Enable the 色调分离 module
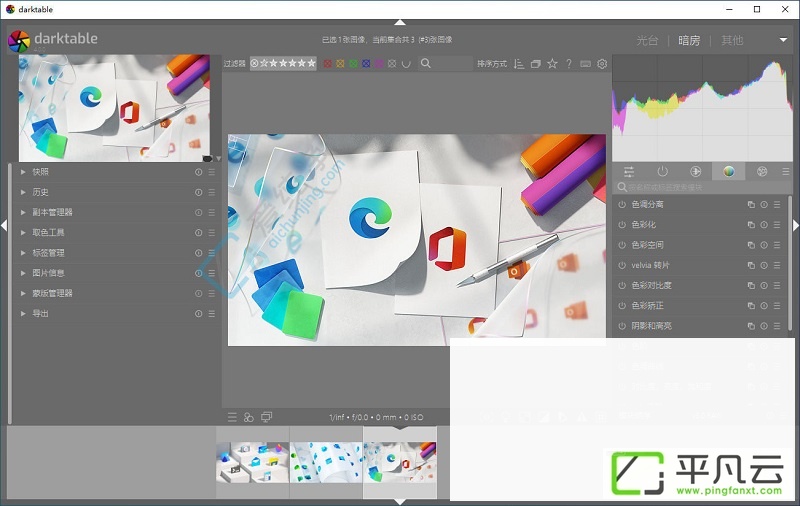Image resolution: width=800 pixels, height=506 pixels. [622, 205]
